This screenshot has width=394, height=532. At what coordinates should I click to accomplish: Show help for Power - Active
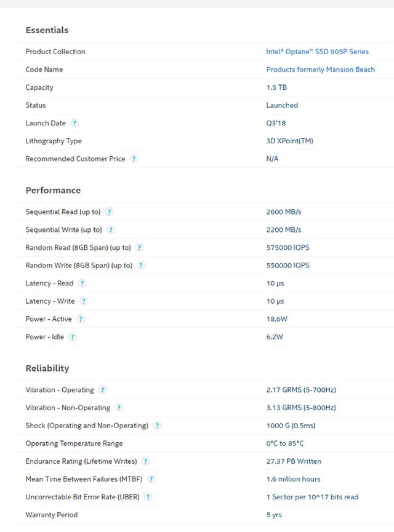click(x=81, y=319)
